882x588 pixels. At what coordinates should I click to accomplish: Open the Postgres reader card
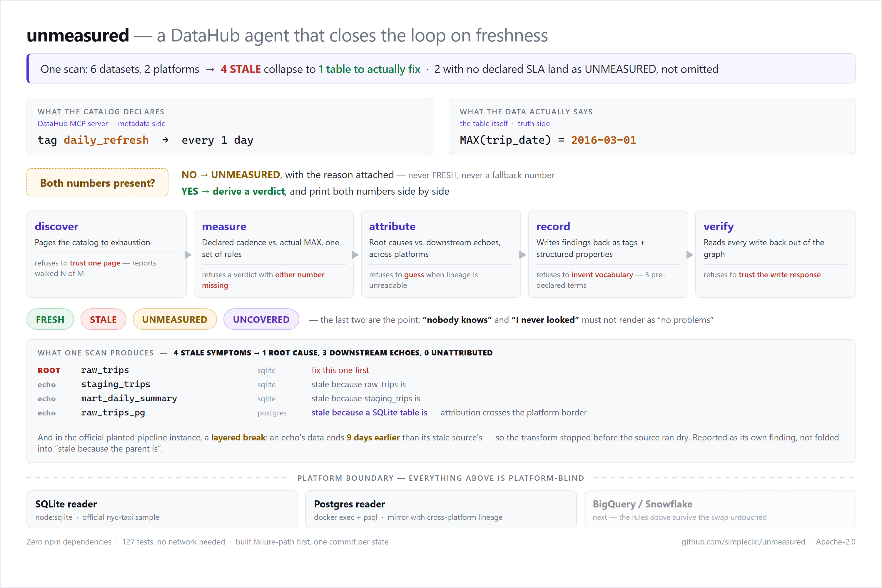[441, 509]
